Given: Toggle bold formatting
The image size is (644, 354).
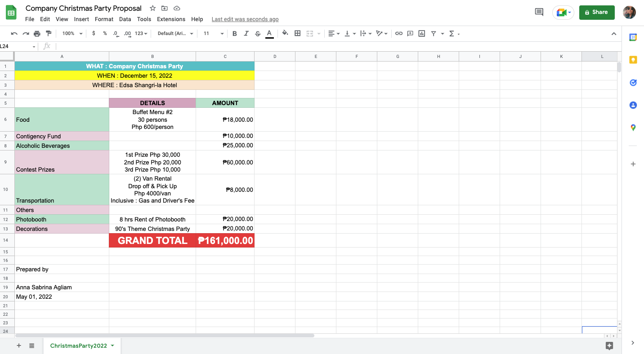Looking at the screenshot, I should 235,34.
